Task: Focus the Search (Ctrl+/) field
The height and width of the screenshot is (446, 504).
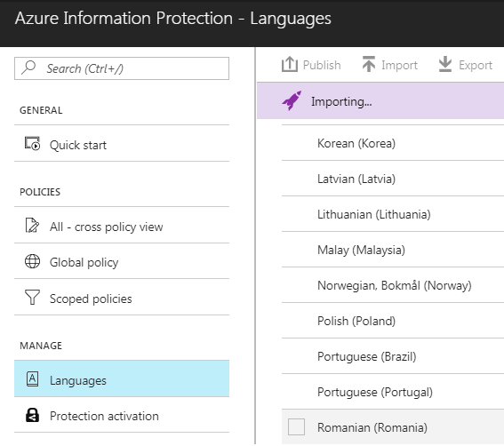Action: [x=122, y=68]
